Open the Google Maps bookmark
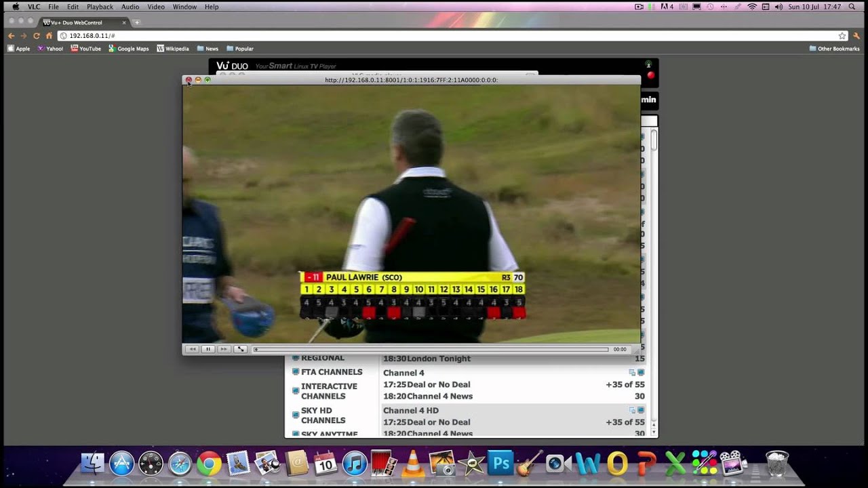 coord(128,49)
